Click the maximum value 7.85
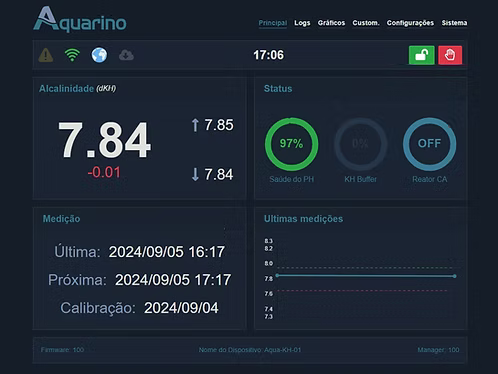This screenshot has width=498, height=374. (x=219, y=125)
